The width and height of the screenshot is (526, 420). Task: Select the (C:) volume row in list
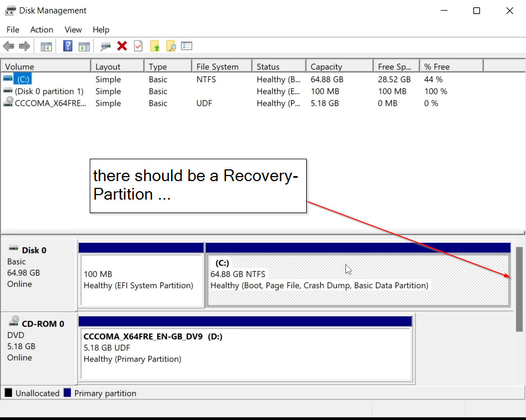click(22, 80)
